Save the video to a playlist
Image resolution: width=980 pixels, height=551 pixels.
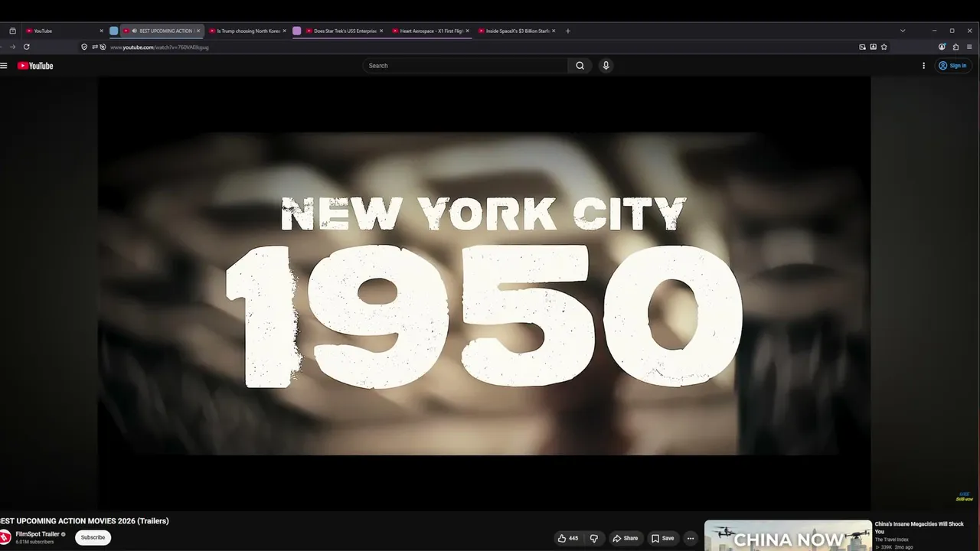(663, 538)
